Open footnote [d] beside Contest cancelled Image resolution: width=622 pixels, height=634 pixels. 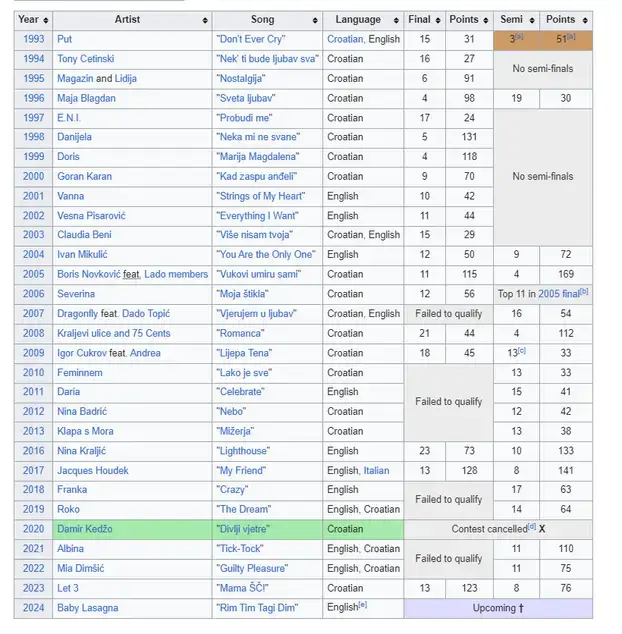[x=531, y=526]
